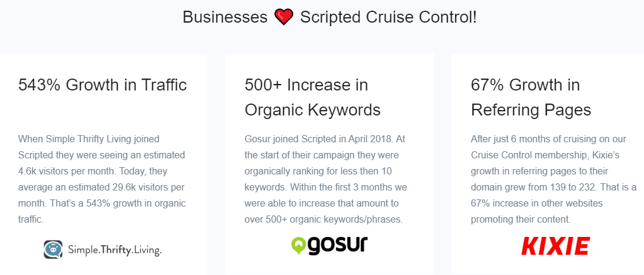Click the Gosur case study paragraph
Viewport: 644px width, 275px height.
tap(326, 179)
